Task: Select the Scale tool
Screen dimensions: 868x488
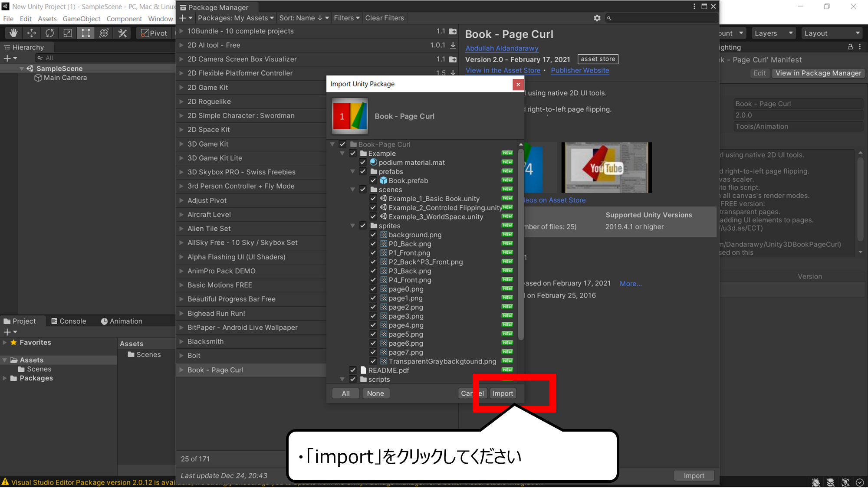Action: point(68,33)
